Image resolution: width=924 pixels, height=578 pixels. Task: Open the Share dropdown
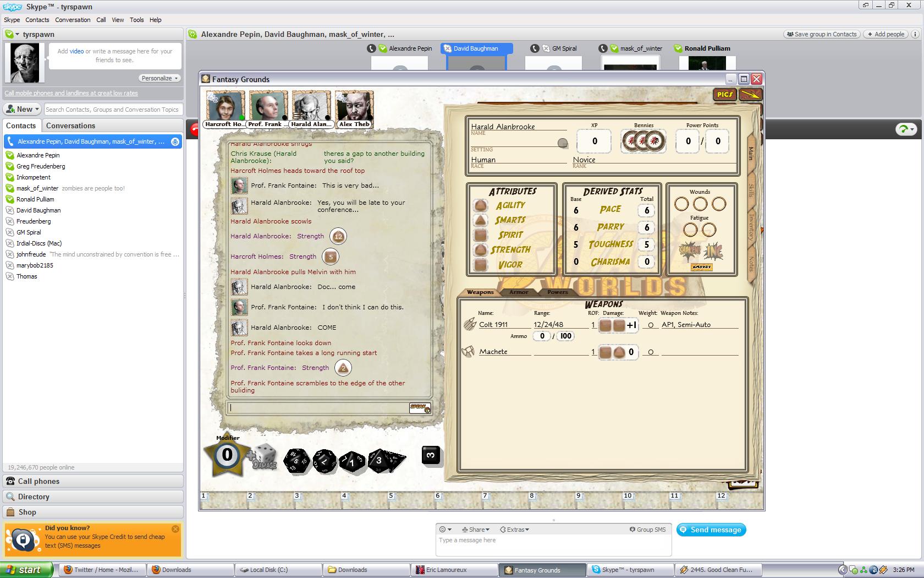coord(476,530)
